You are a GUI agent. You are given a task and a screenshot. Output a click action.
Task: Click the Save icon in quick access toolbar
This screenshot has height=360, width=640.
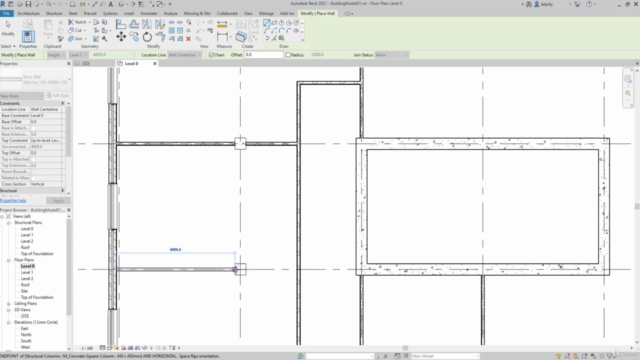point(28,4)
